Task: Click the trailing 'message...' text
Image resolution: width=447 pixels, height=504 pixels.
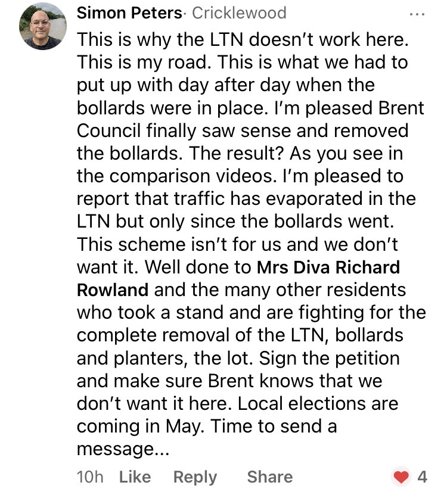Action: 123,449
